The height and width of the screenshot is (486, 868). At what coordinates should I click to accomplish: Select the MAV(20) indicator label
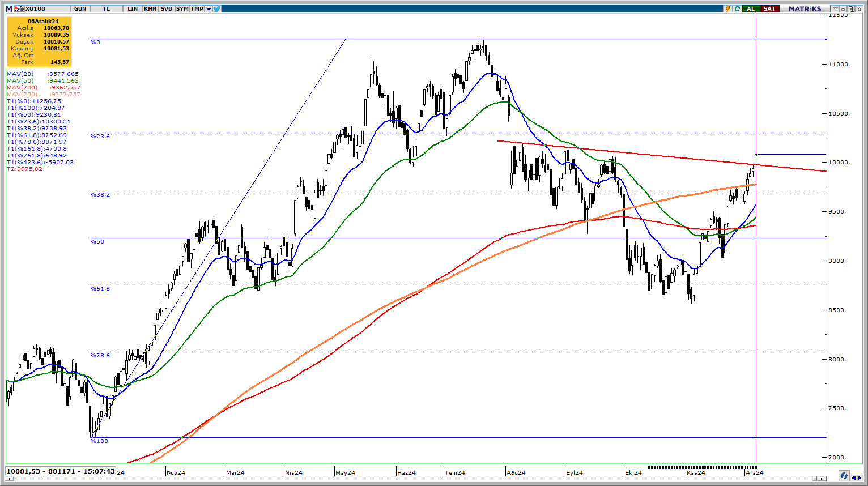42,74
